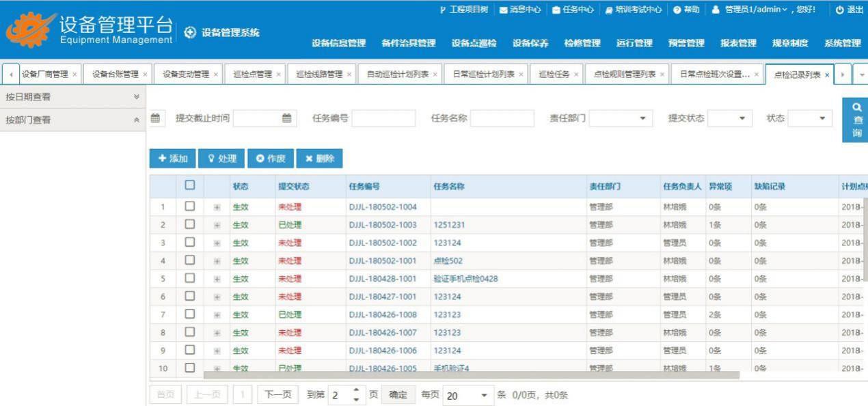Open task link DJJL-180502-1003

[383, 225]
